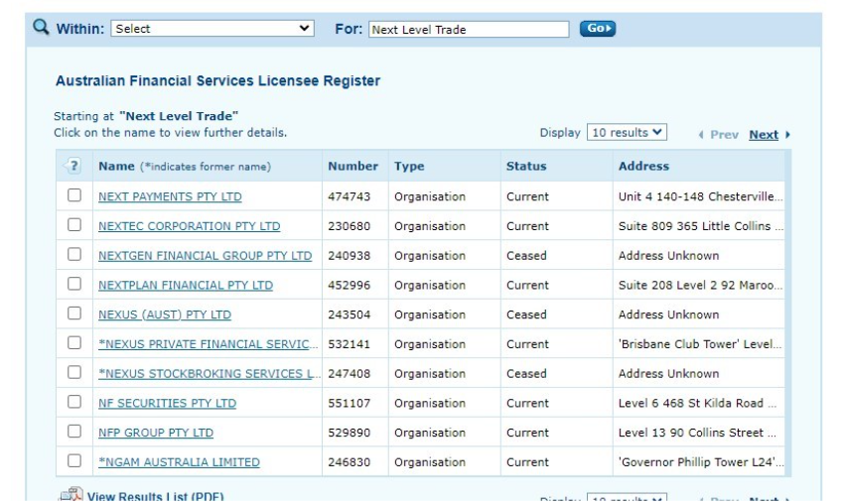
Task: Click licence number 452996
Action: [350, 285]
